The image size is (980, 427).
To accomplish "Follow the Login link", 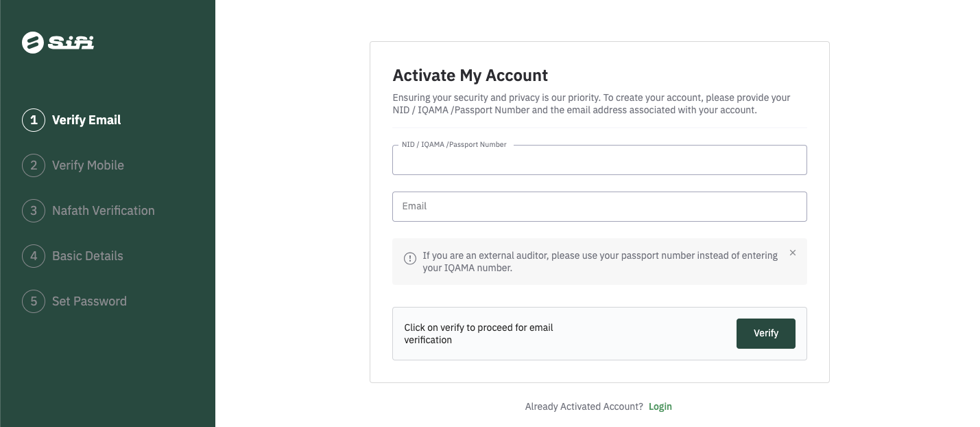I will 660,406.
